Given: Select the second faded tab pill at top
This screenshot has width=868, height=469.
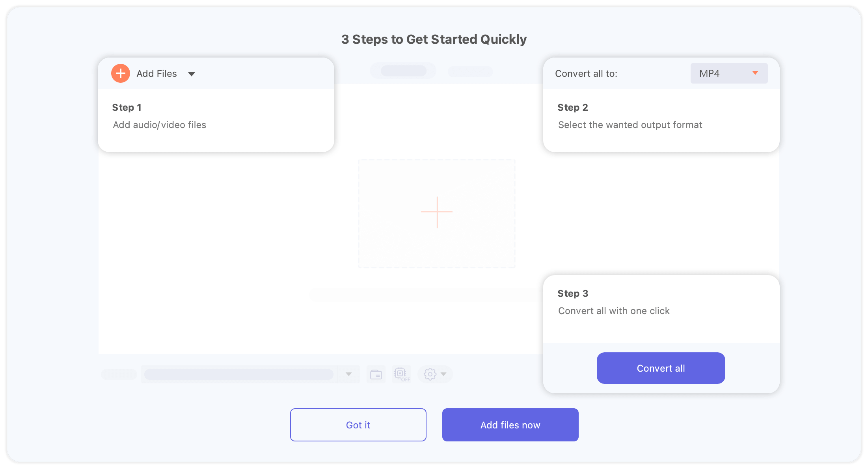Looking at the screenshot, I should point(470,72).
